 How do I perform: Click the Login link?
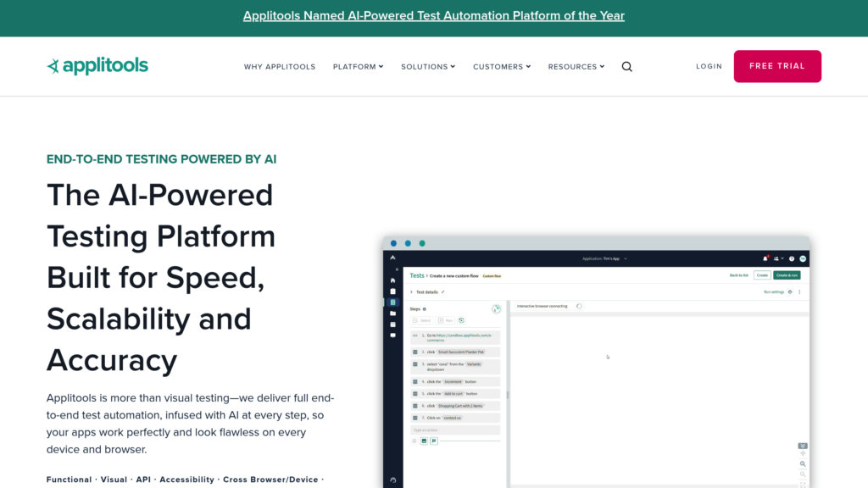(x=709, y=66)
